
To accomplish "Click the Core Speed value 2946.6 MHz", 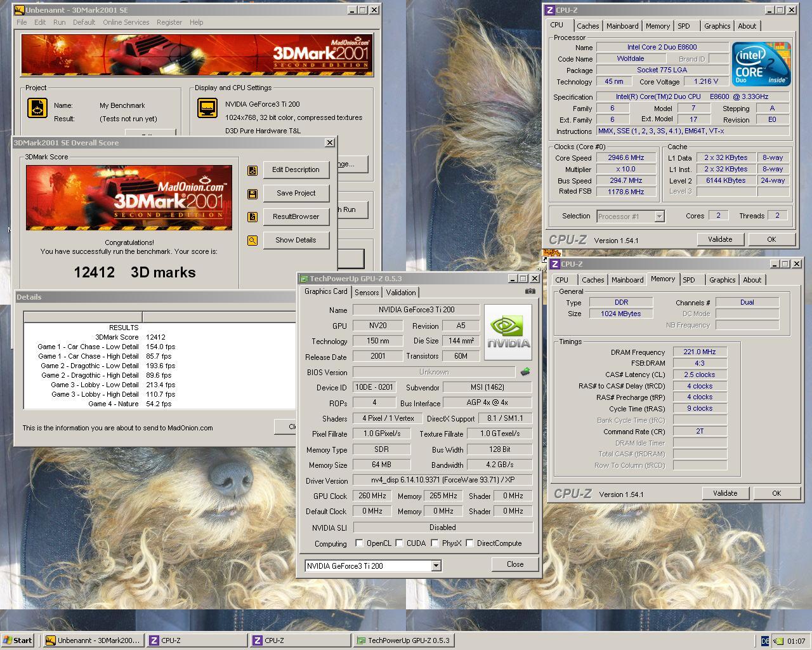I will pyautogui.click(x=626, y=158).
